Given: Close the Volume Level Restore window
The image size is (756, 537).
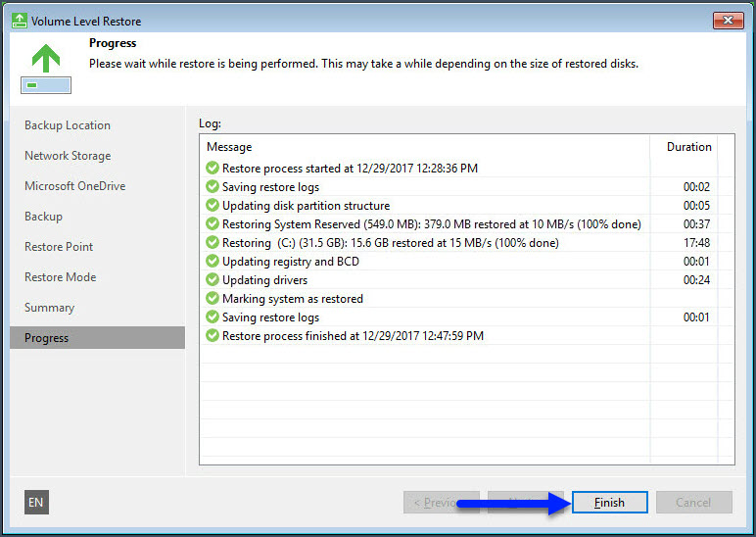Looking at the screenshot, I should pos(728,21).
